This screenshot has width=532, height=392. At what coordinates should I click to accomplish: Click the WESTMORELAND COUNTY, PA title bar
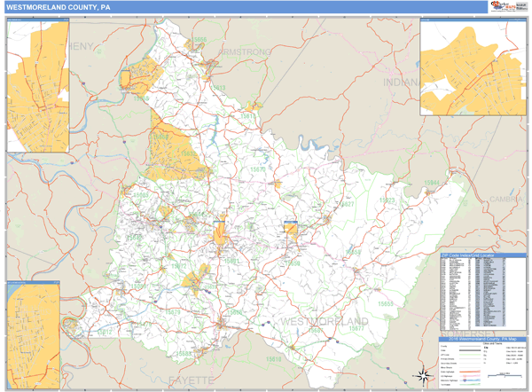(246, 7)
